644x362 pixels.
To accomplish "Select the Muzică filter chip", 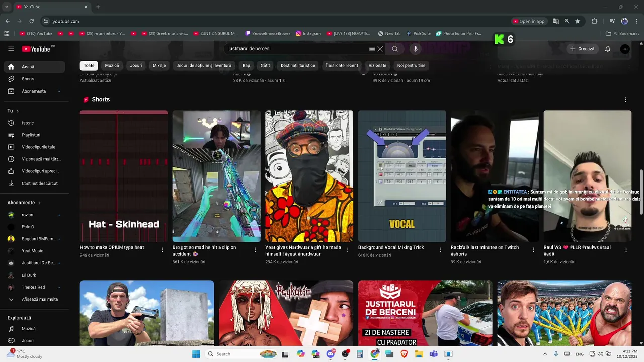I will [112, 65].
